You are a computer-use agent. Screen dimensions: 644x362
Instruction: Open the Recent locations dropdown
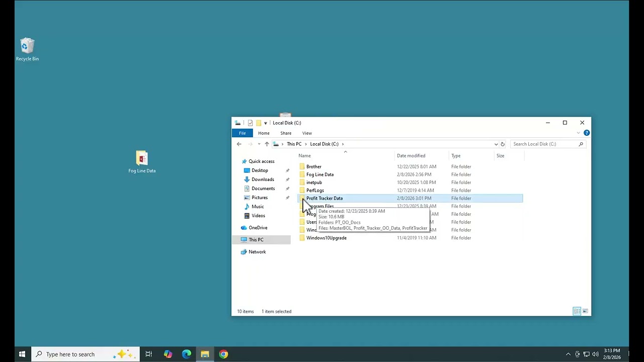(259, 144)
